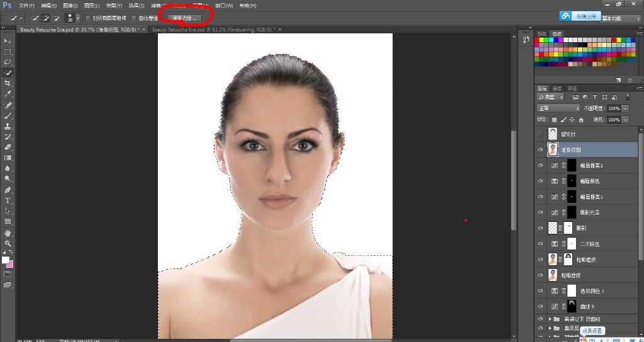Open blend mode dropdown (正常)
Screen dimensions: 644x342
click(558, 108)
